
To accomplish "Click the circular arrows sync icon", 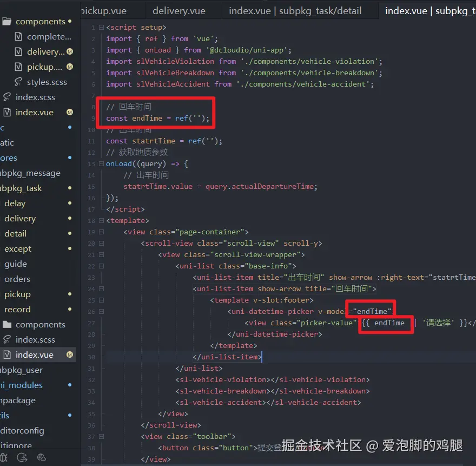I will (x=22, y=457).
